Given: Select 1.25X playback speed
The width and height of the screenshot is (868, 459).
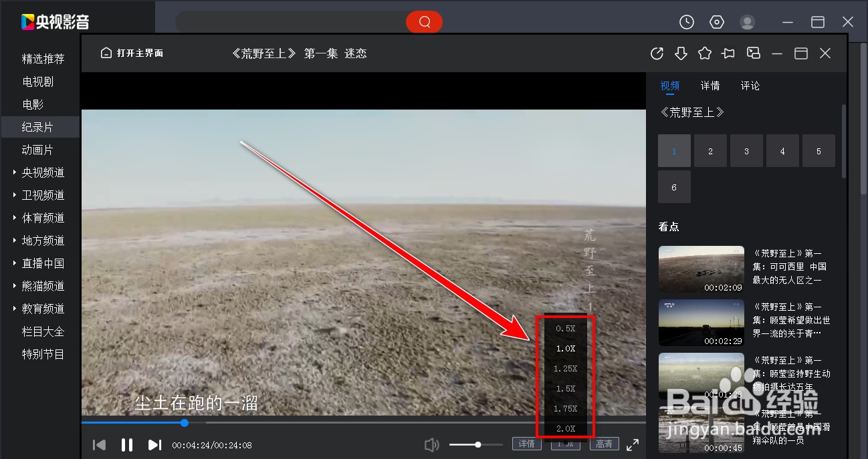Looking at the screenshot, I should [565, 368].
